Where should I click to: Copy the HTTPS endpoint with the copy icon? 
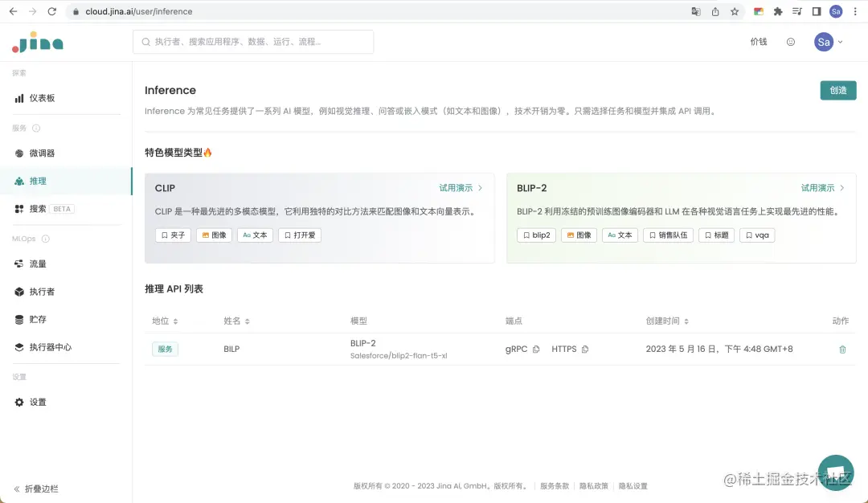click(x=586, y=349)
